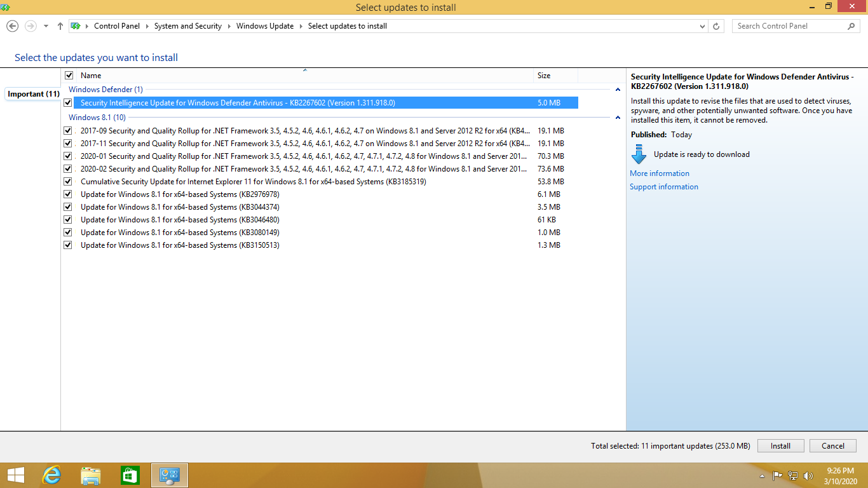Uncheck 2017-11 .NET Rollup checkbox

[68, 144]
